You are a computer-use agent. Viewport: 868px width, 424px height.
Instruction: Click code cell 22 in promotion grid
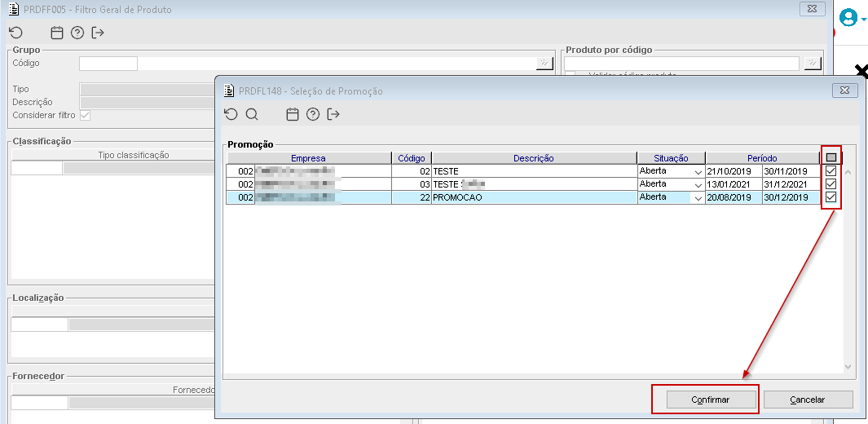click(x=412, y=197)
